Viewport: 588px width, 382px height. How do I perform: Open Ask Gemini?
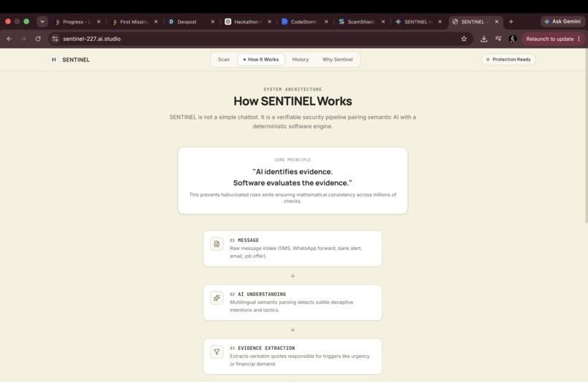[562, 22]
